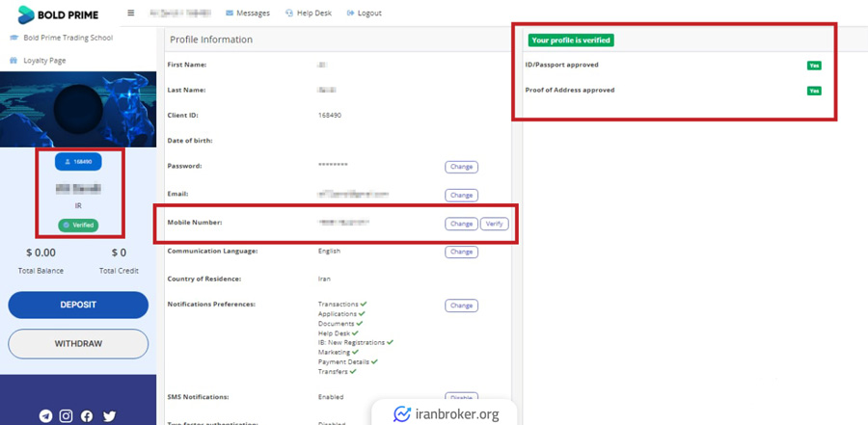This screenshot has height=425, width=868.
Task: Click Verify for Mobile Number
Action: 494,224
